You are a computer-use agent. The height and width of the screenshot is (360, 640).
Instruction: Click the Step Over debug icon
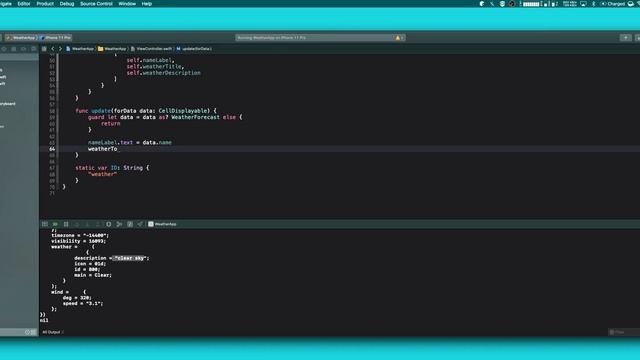[x=77, y=224]
